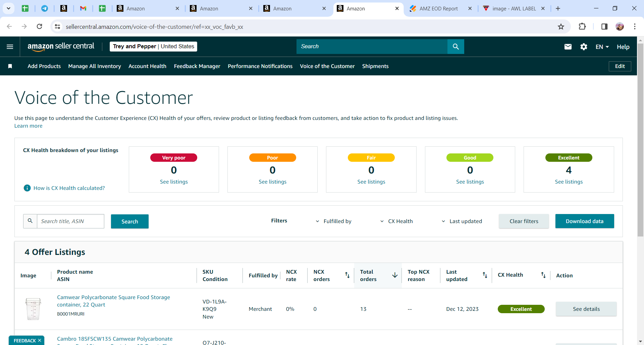Click the browser address bar URL
This screenshot has height=345, width=644.
[x=154, y=26]
